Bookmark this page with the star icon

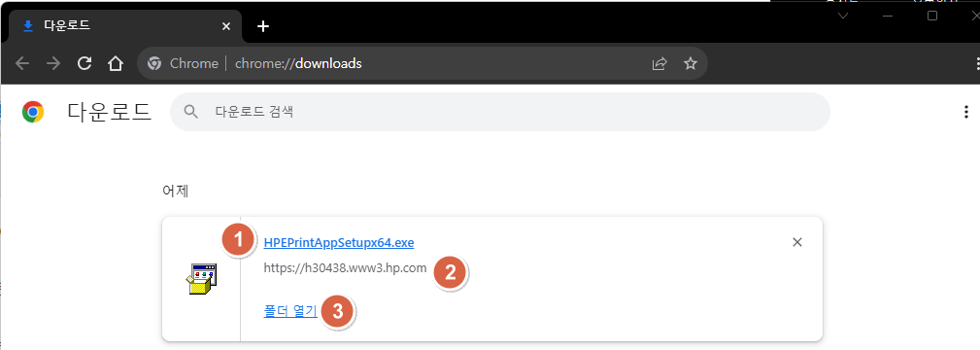pyautogui.click(x=690, y=63)
